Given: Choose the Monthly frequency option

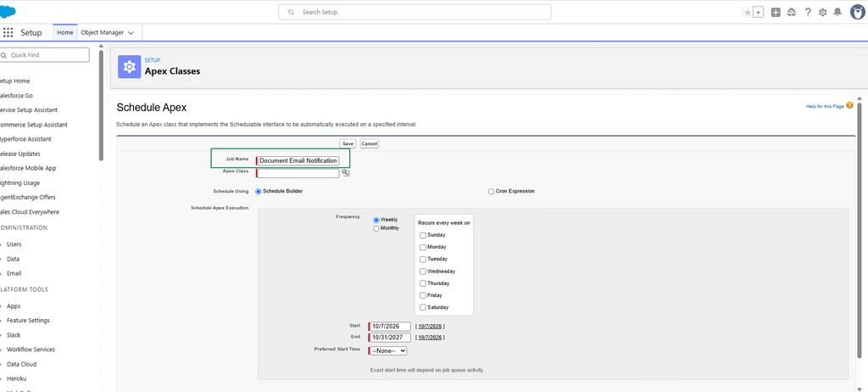Looking at the screenshot, I should coord(376,228).
